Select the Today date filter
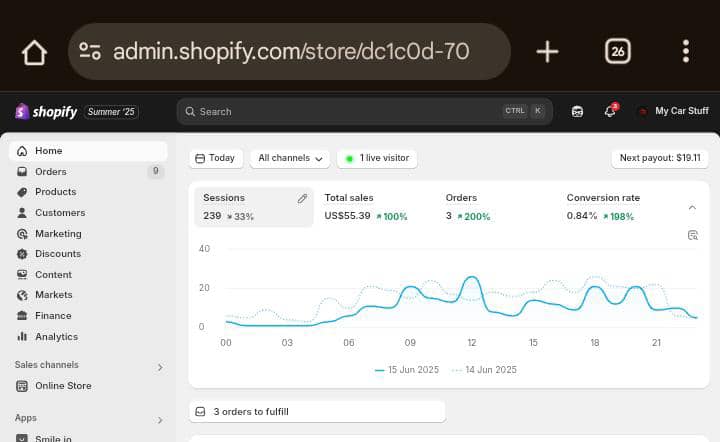720x442 pixels. click(x=215, y=158)
